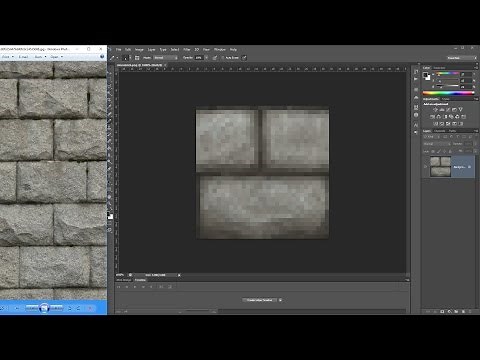
Task: Switch to the Swatches tab
Action: coord(439,68)
